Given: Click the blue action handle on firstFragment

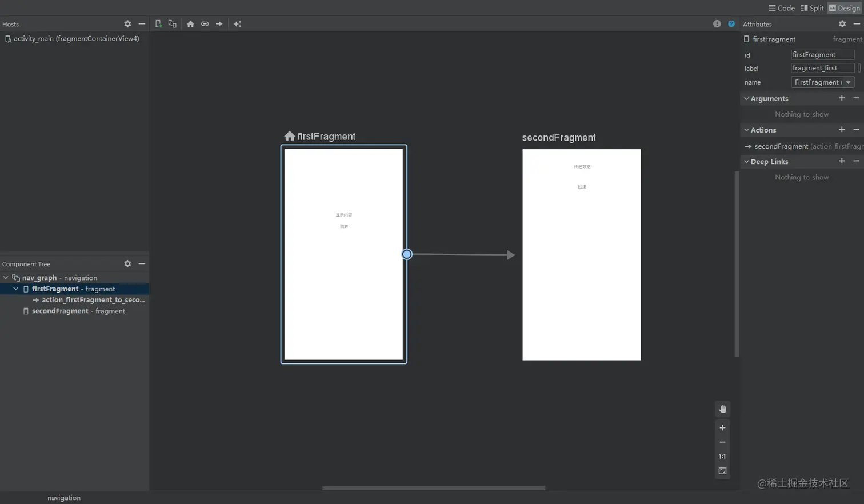Looking at the screenshot, I should click(x=407, y=254).
